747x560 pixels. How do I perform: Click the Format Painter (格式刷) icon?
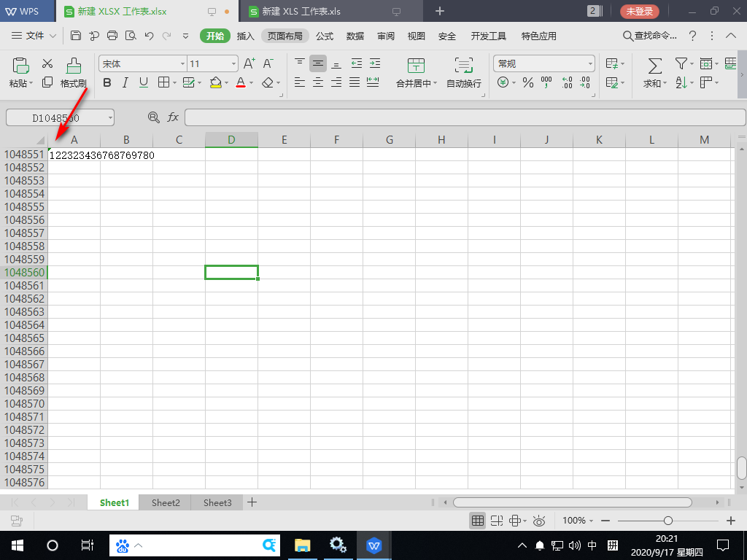click(x=73, y=66)
